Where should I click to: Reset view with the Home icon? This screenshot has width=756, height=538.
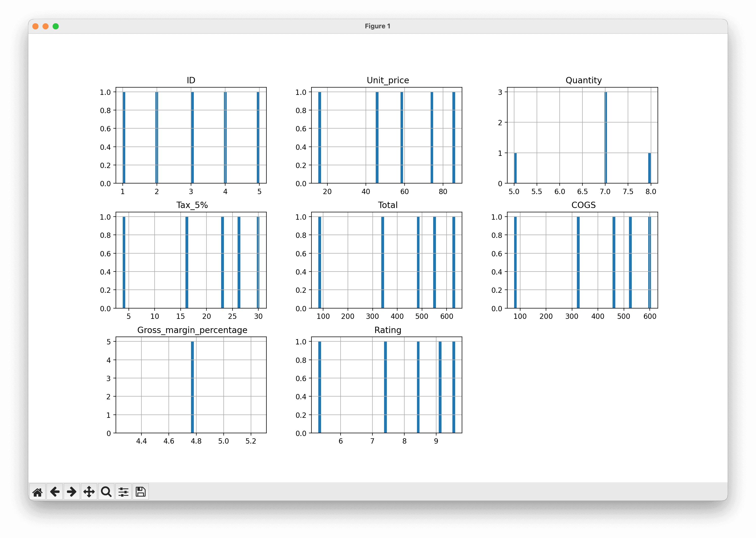pos(37,492)
